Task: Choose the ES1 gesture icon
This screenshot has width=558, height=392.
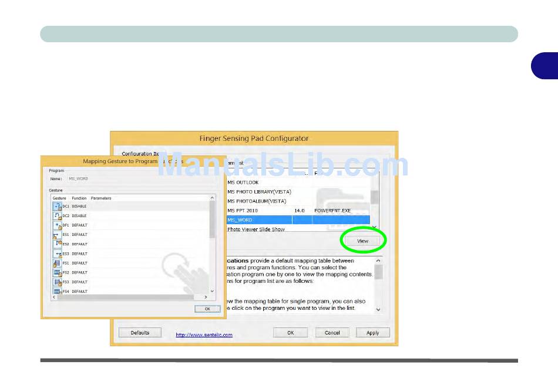Action: pyautogui.click(x=57, y=235)
